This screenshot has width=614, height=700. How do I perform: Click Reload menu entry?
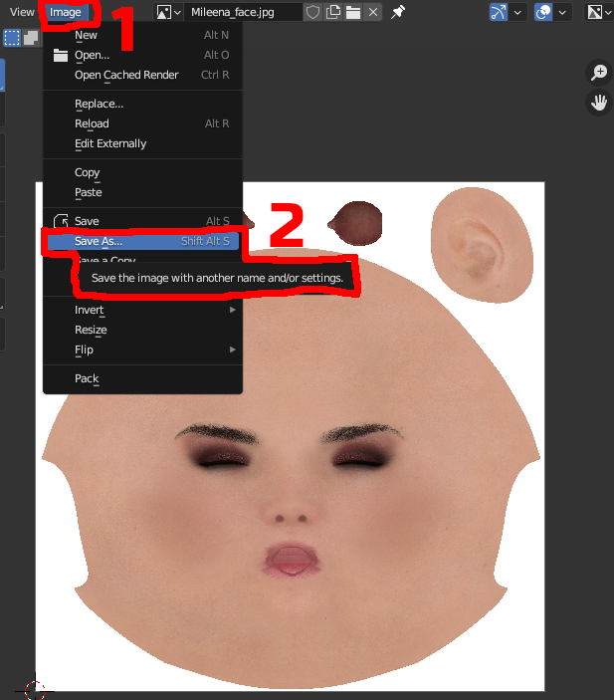click(x=142, y=123)
